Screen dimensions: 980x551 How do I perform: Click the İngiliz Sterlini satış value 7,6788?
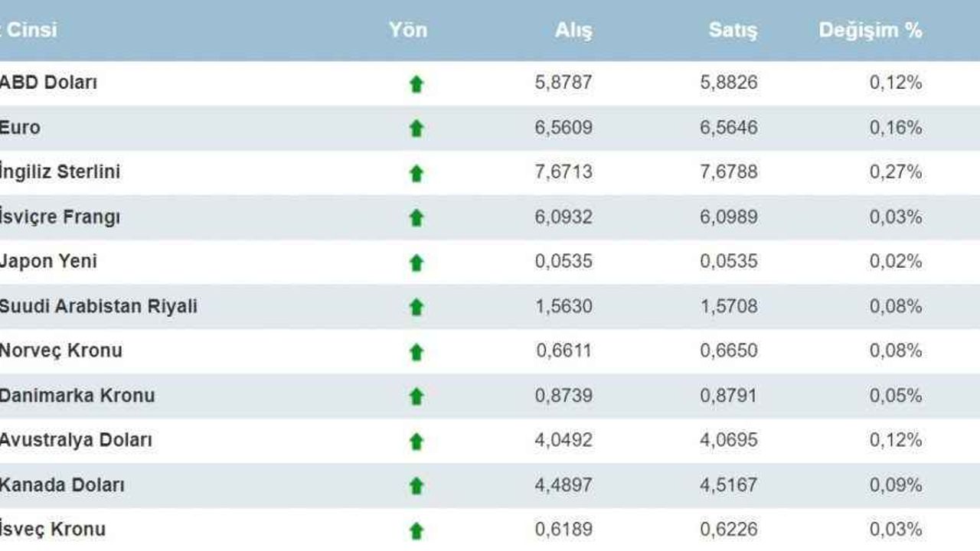click(x=729, y=172)
